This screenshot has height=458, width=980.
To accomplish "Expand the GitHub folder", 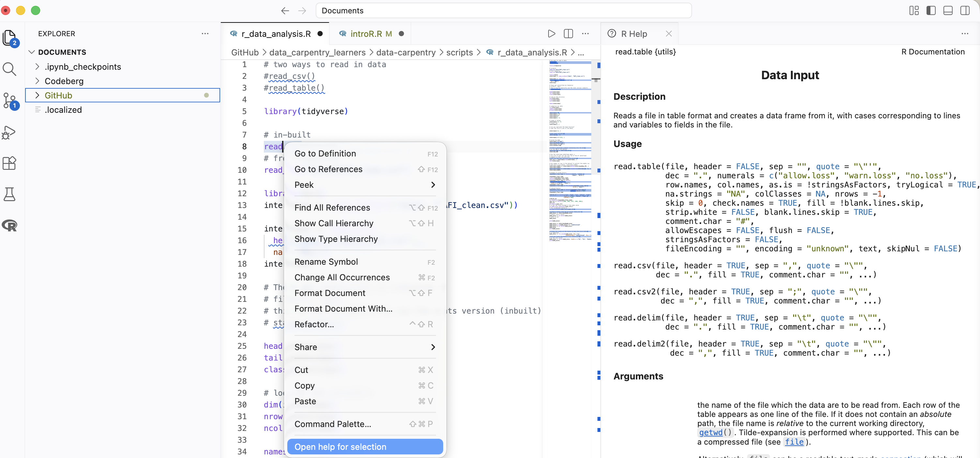I will pyautogui.click(x=58, y=95).
